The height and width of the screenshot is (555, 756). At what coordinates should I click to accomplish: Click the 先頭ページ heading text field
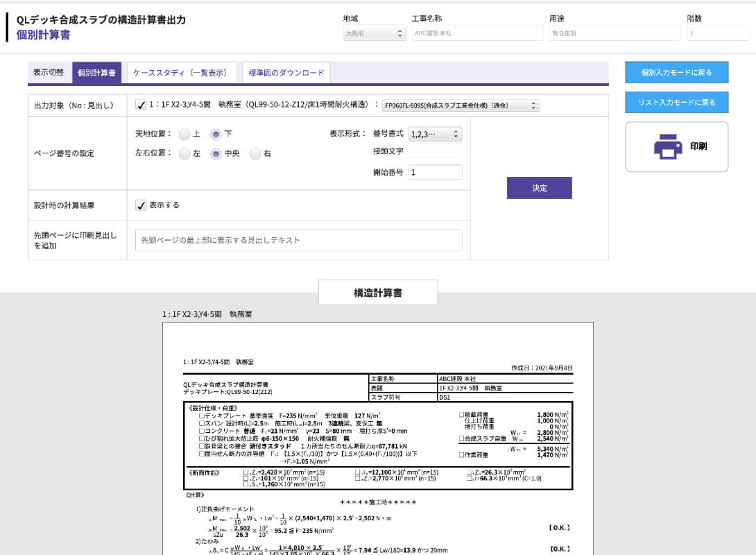tap(298, 240)
